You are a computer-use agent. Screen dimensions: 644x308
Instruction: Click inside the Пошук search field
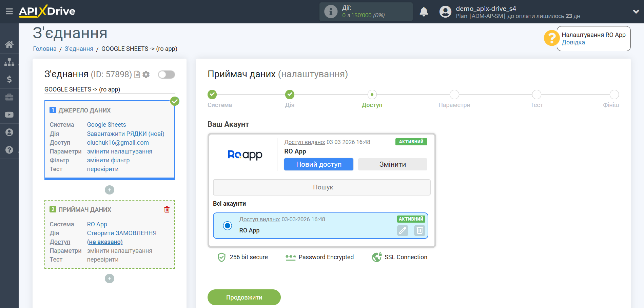321,187
